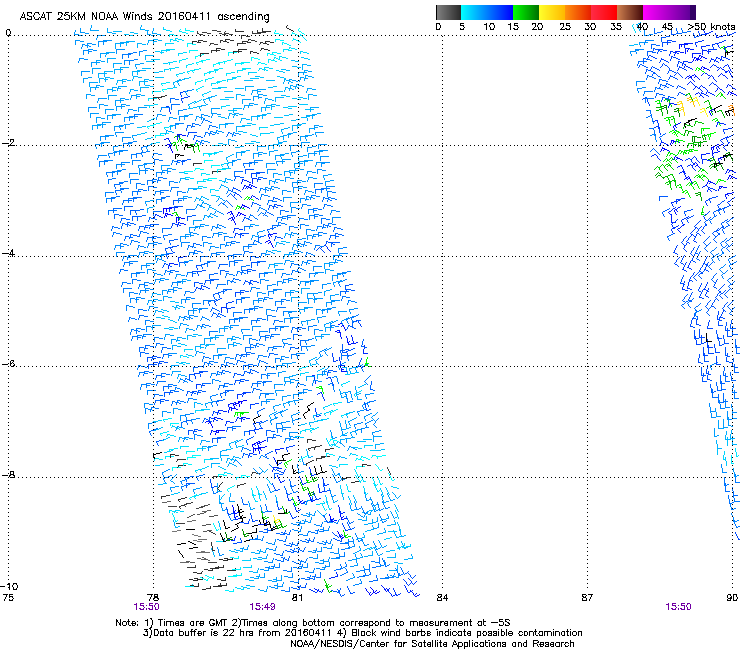
Task: Click the magenta-purple 40-50 knots color band
Action: (x=669, y=12)
